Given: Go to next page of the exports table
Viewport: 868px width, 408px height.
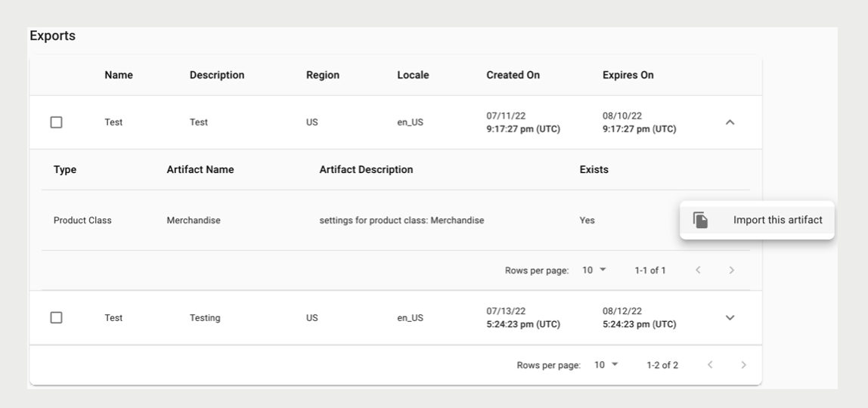Looking at the screenshot, I should (743, 365).
